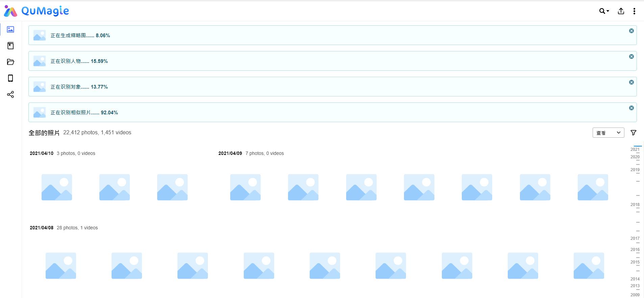Dismiss the 正在识别对象 notification
This screenshot has height=298, width=644.
(631, 82)
